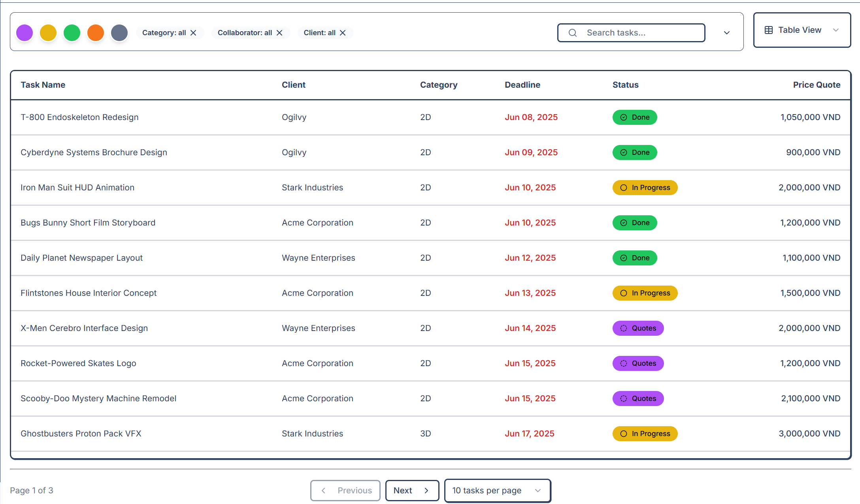Select the Jun 08, 2025 deadline
Screen dimensions: 860x504
[531, 117]
